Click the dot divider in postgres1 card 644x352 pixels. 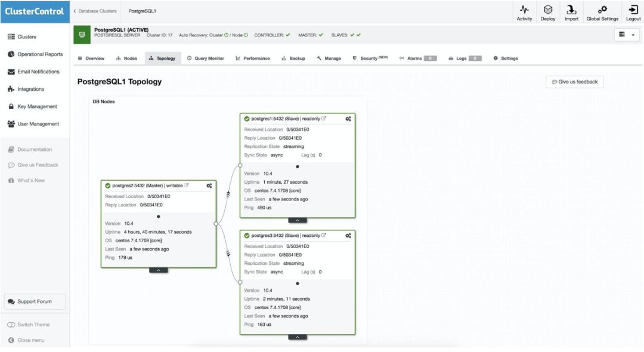click(298, 167)
